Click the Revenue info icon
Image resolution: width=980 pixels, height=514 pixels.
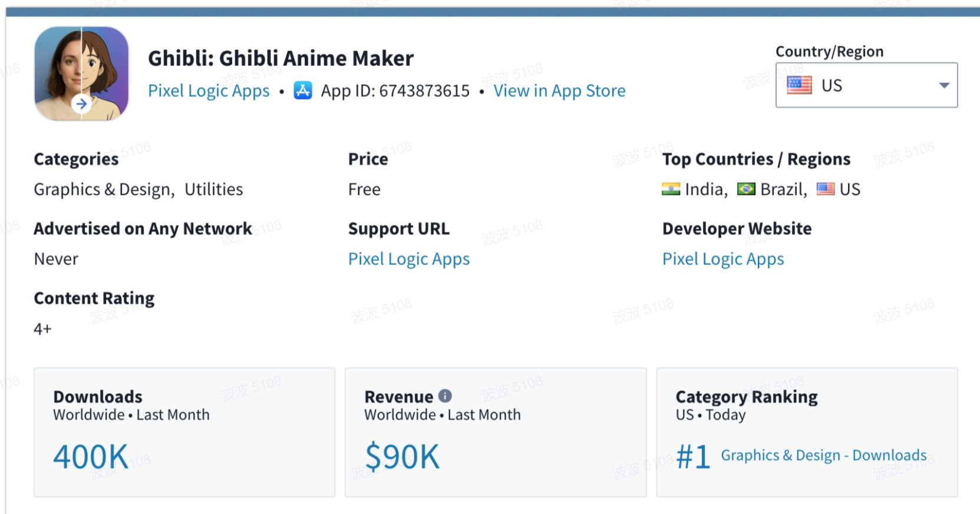(445, 396)
